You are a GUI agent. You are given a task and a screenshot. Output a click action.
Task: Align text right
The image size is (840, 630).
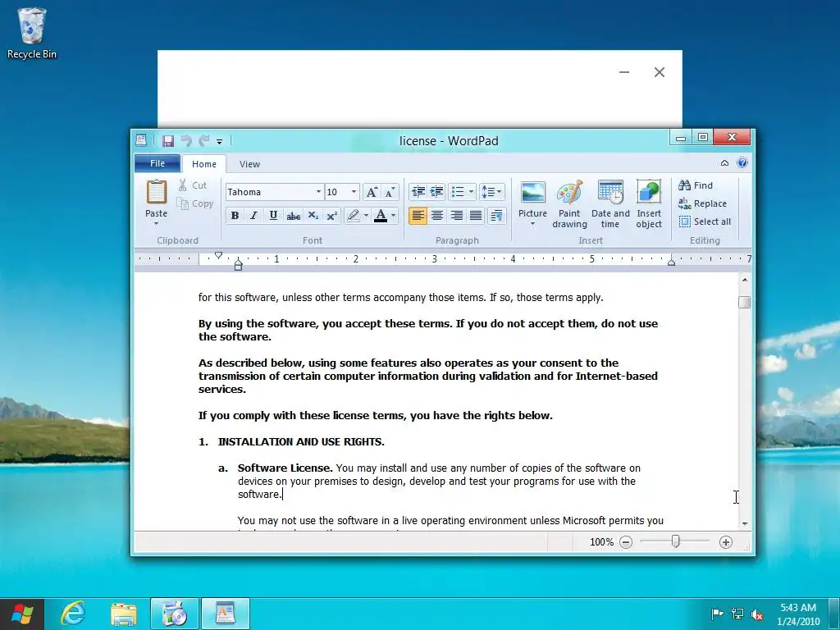[456, 216]
